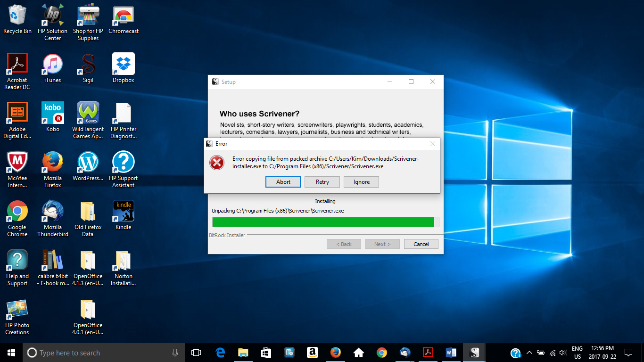Close the Error dialog with its X
The width and height of the screenshot is (644, 362).
[433, 144]
